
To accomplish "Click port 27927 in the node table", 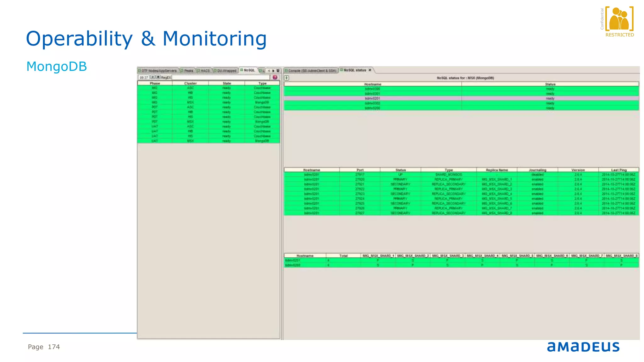I will 360,213.
